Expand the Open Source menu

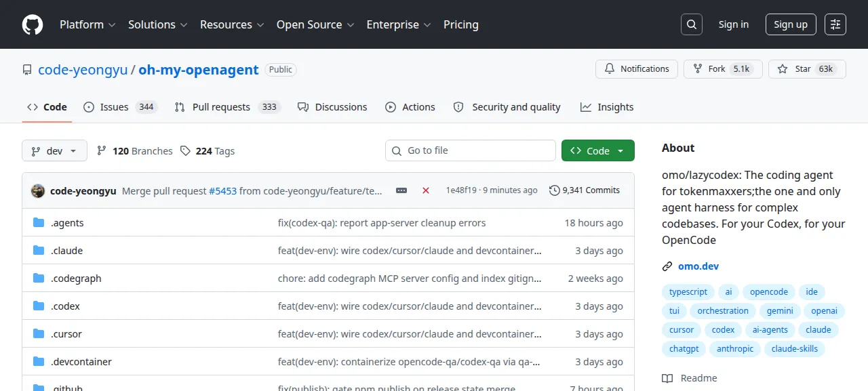coord(315,24)
